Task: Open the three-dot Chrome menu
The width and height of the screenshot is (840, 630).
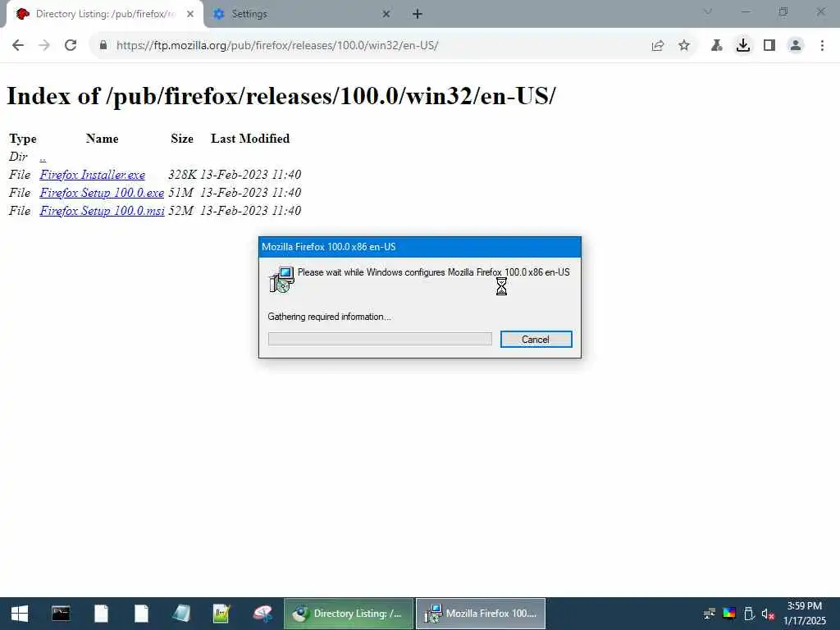Action: click(822, 46)
